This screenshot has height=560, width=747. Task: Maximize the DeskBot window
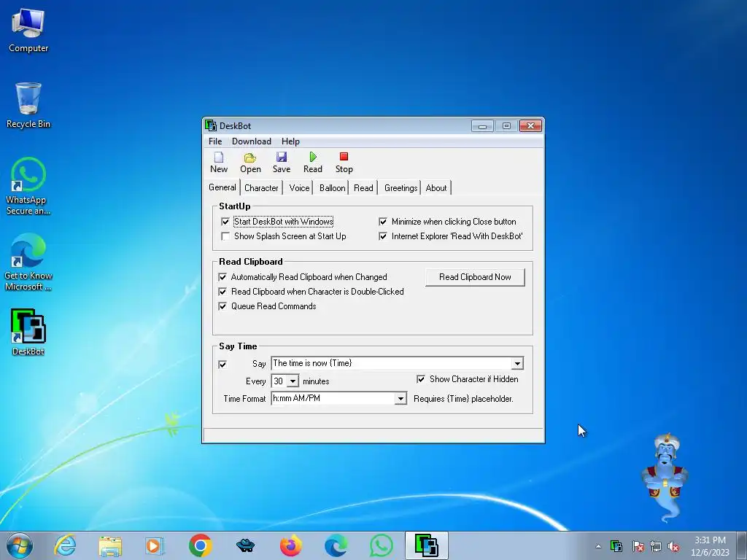tap(506, 125)
